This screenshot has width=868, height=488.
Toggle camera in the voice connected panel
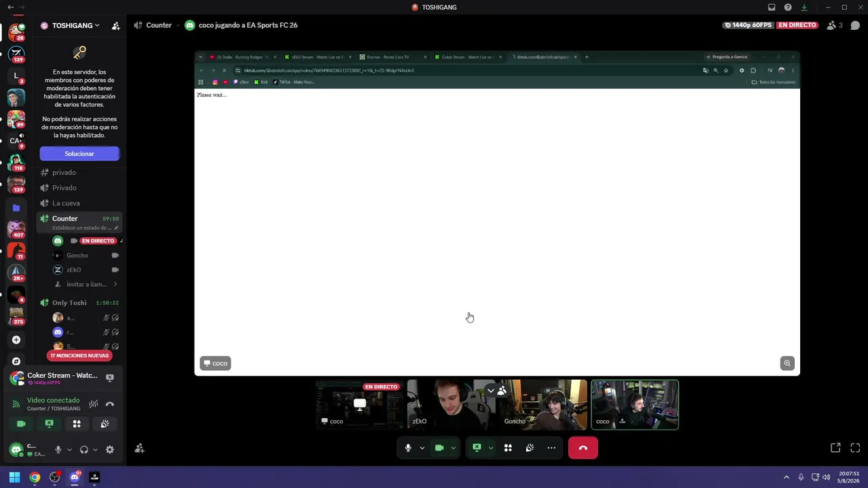coord(21,424)
